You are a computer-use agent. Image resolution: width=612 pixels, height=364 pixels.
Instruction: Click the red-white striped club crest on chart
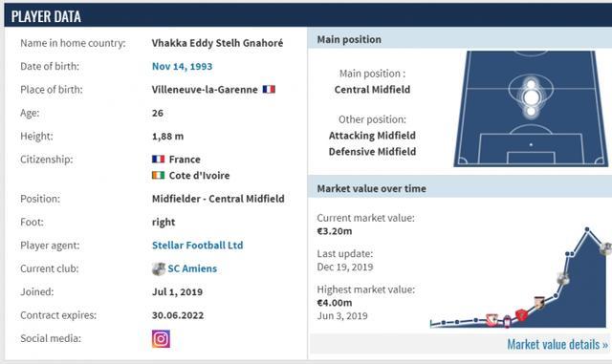pyautogui.click(x=492, y=320)
